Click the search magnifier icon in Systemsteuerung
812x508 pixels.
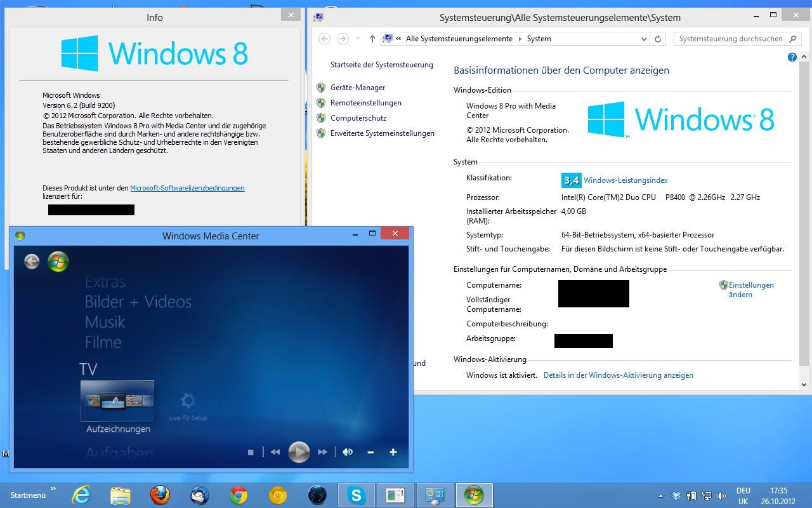793,39
